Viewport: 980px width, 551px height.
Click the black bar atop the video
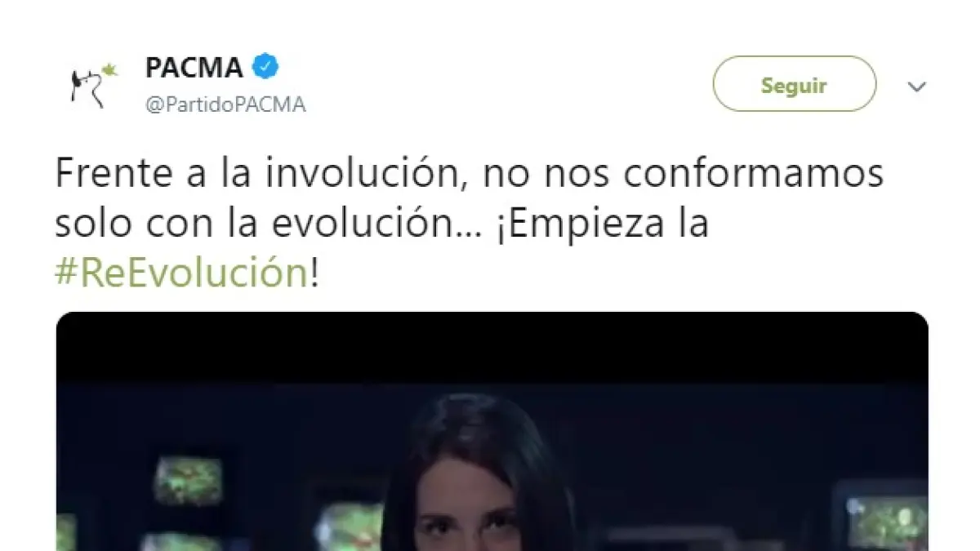pos(492,348)
